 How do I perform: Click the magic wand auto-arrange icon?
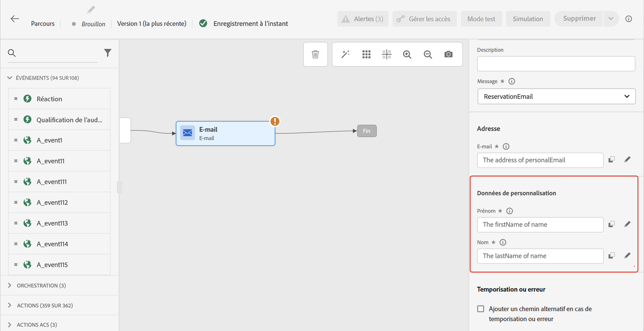(x=345, y=54)
